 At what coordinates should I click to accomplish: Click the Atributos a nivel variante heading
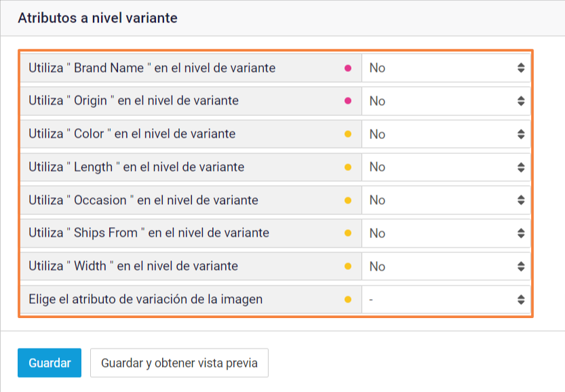tap(98, 18)
